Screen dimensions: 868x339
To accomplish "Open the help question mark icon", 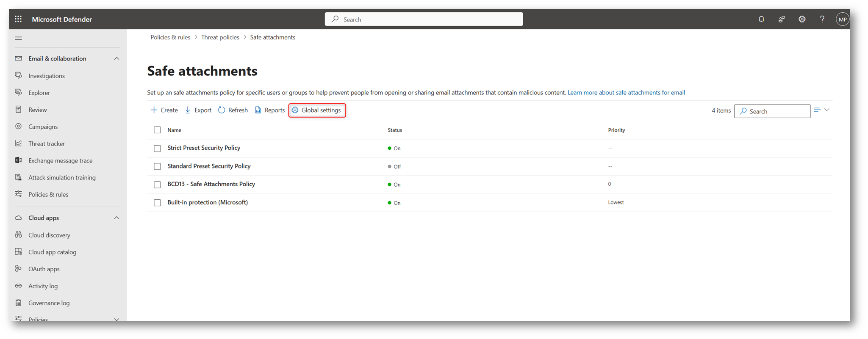I will tap(822, 19).
